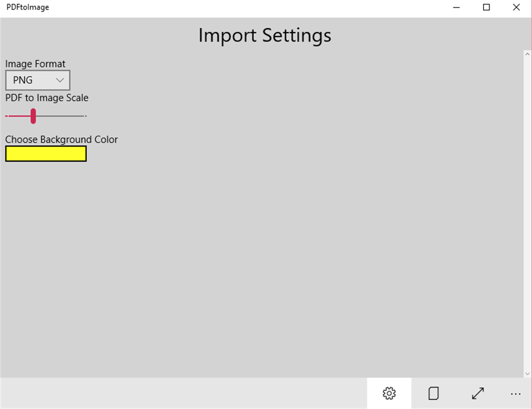Click the page document icon in bottom bar

coord(433,393)
